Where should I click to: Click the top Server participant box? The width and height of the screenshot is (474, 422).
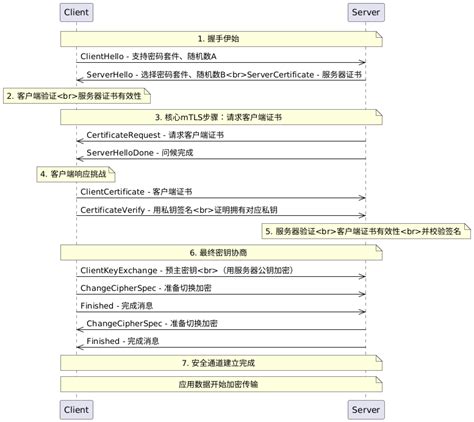click(366, 12)
